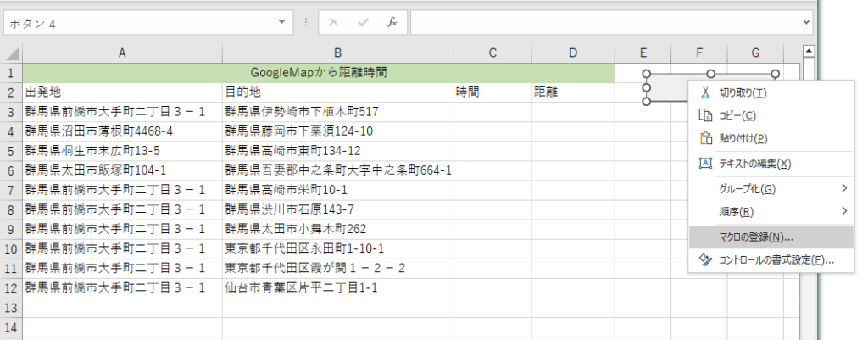
Task: Expand the 順序(R) submenu arrow
Action: coord(844,211)
